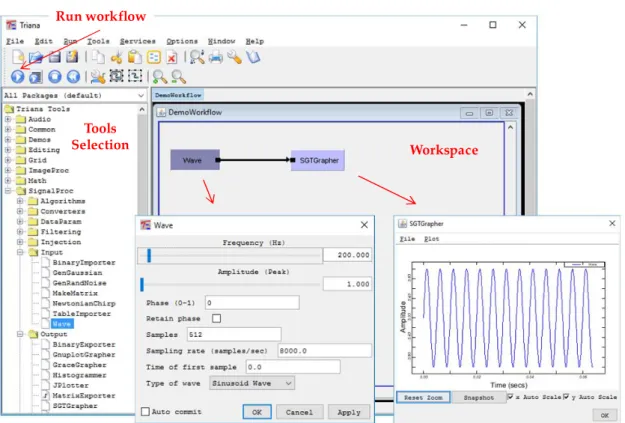Screen dimensions: 625x423
Task: Click OK in the SGTGrapher window
Action: click(605, 415)
